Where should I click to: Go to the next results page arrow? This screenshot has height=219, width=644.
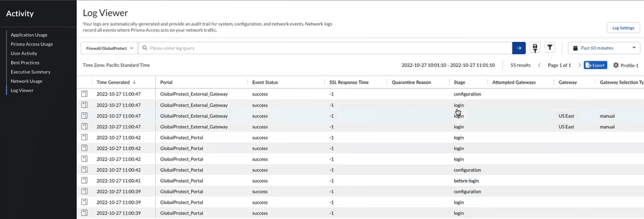click(579, 65)
